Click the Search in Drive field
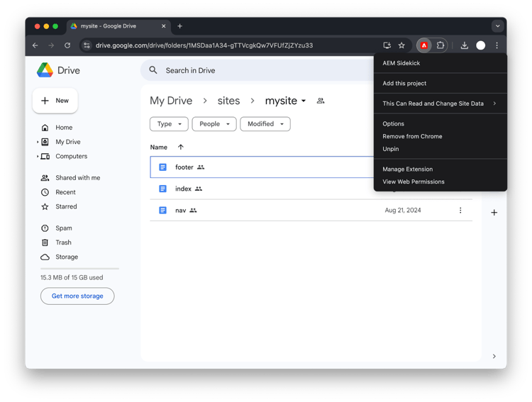Screen dimensions: 532x402 tap(255, 70)
